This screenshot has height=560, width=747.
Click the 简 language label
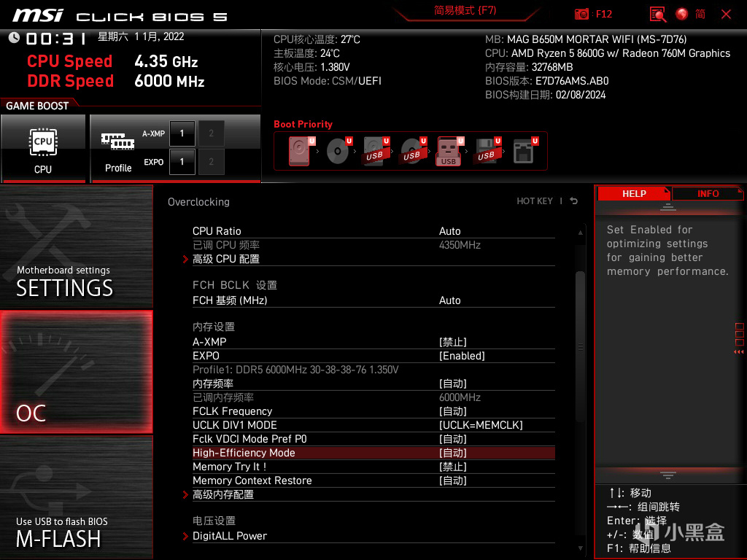pos(700,15)
